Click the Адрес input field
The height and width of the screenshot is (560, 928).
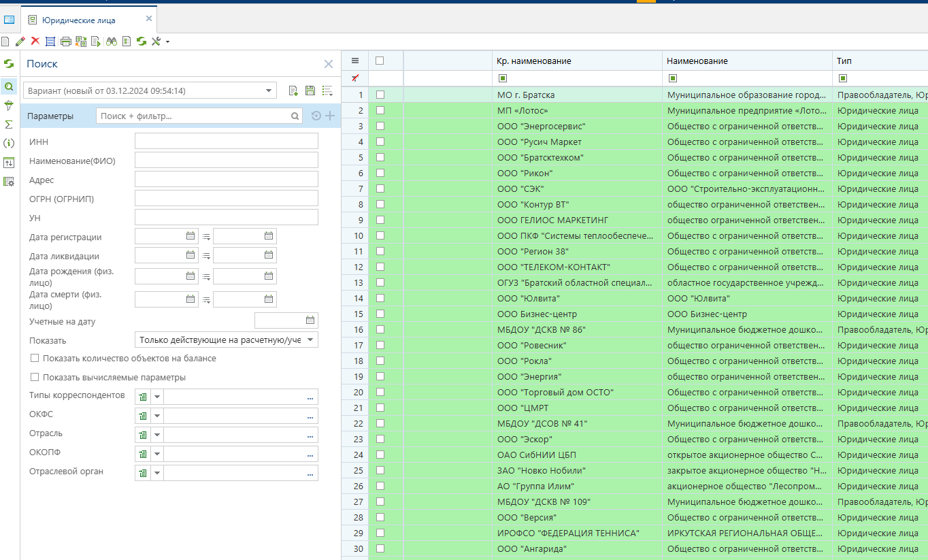(227, 179)
